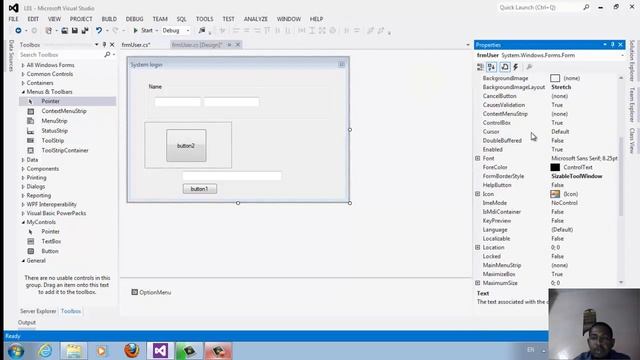Screen dimensions: 640x360
Task: Click button2 on the form designer
Action: pos(186,146)
